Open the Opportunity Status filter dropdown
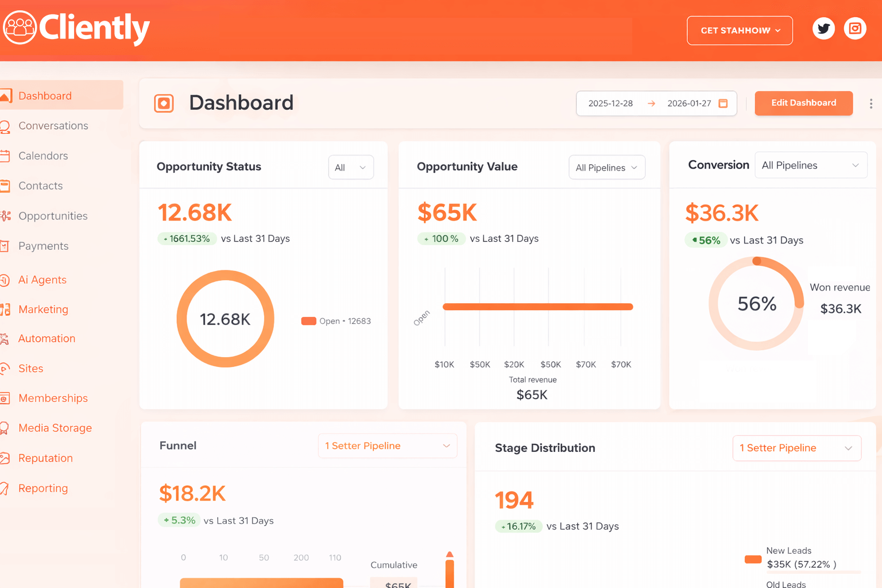 (x=350, y=167)
